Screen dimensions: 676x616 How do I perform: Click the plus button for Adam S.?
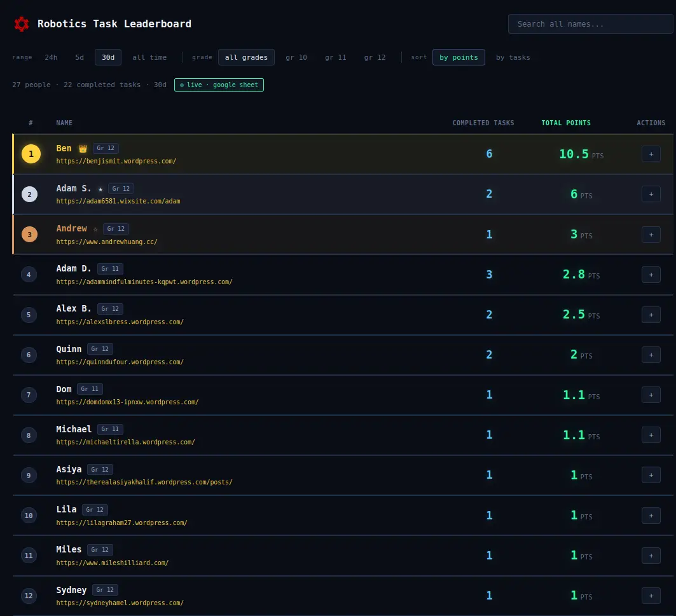point(651,194)
